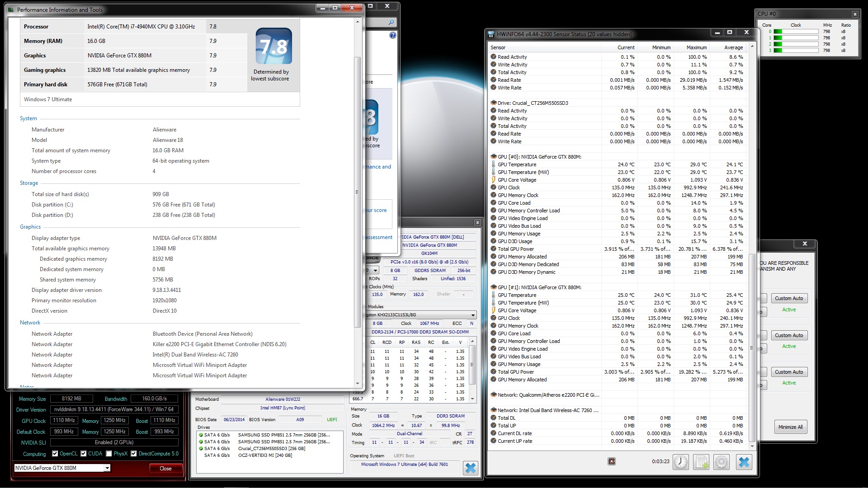Viewport: 868px width, 488px height.
Task: Click the lightning icon for GPU #0 Core Voltage
Action: [x=493, y=180]
